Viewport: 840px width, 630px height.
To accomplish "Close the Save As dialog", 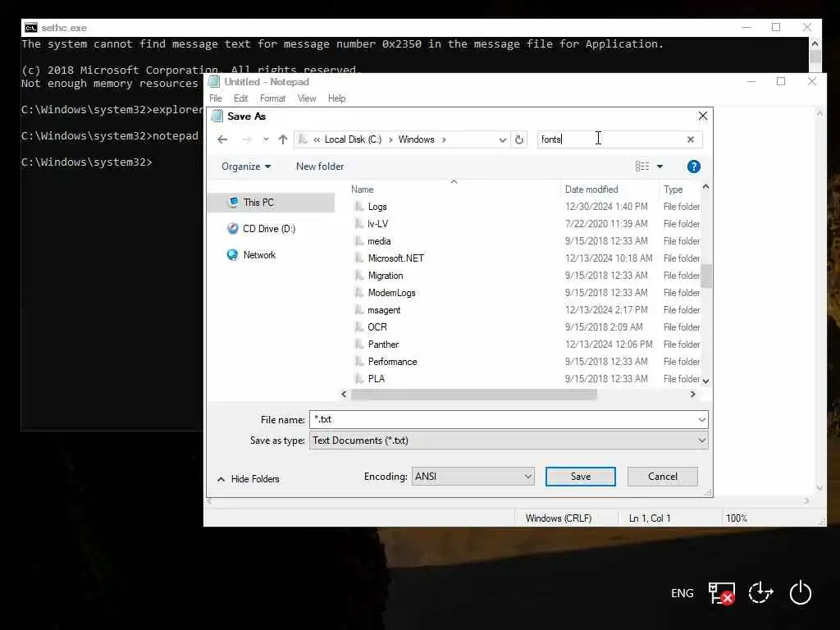I will pyautogui.click(x=703, y=116).
